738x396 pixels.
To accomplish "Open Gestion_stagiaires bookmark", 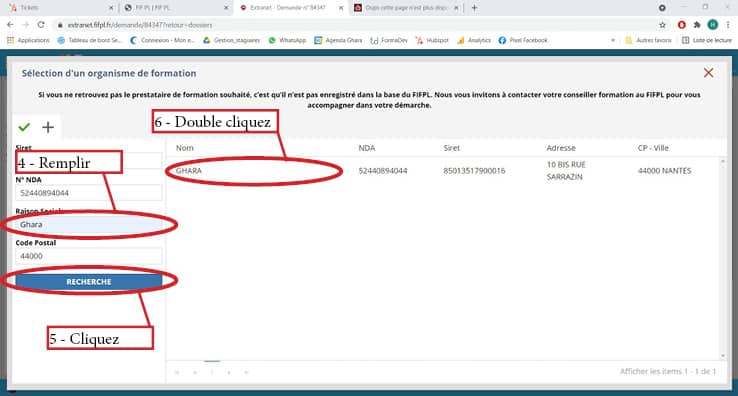I will [x=232, y=40].
